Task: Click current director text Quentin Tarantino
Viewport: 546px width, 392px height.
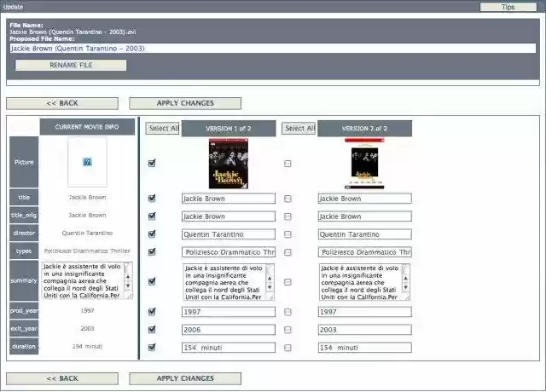Action: (87, 233)
